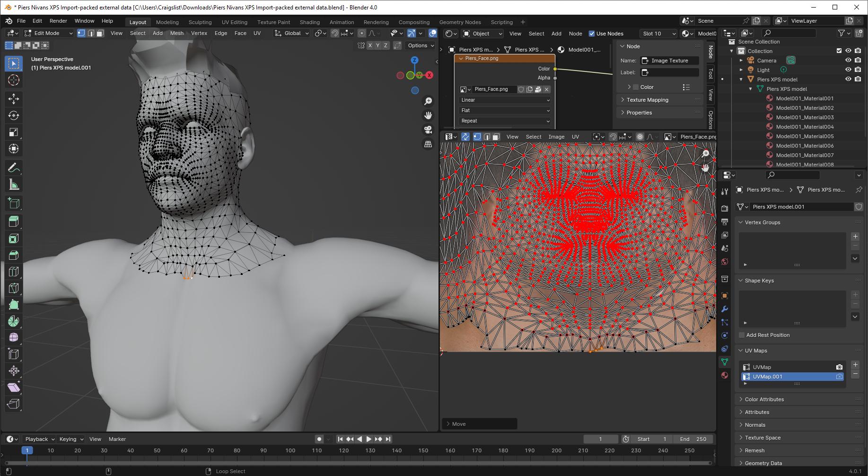Play the animation forward
Viewport: 868px width, 476px height.
369,439
